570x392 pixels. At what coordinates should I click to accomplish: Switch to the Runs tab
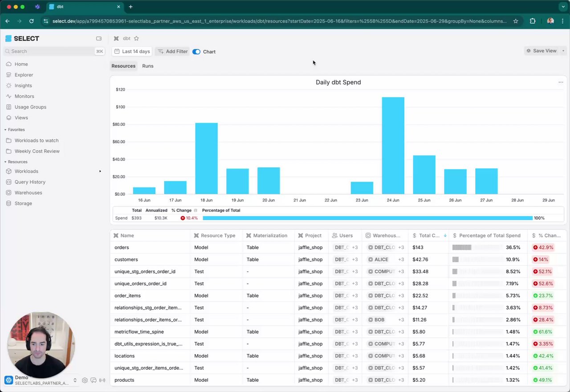coord(148,66)
